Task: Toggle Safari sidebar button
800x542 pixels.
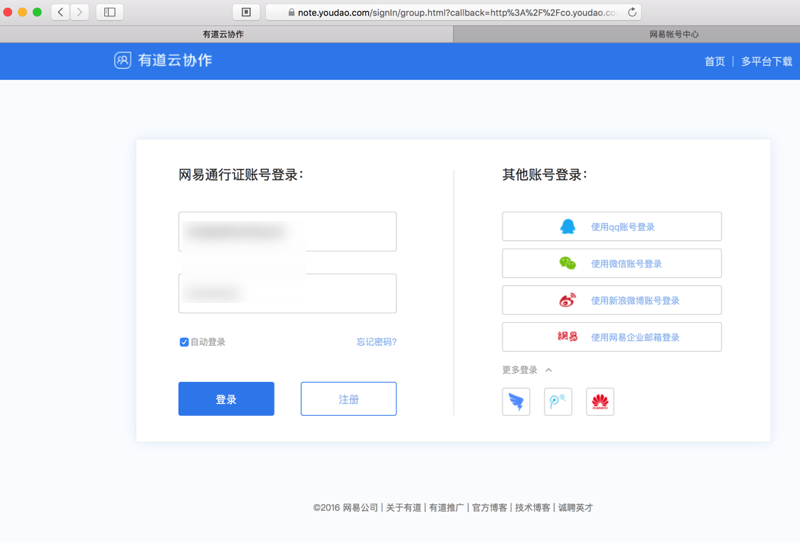Action: click(x=110, y=12)
